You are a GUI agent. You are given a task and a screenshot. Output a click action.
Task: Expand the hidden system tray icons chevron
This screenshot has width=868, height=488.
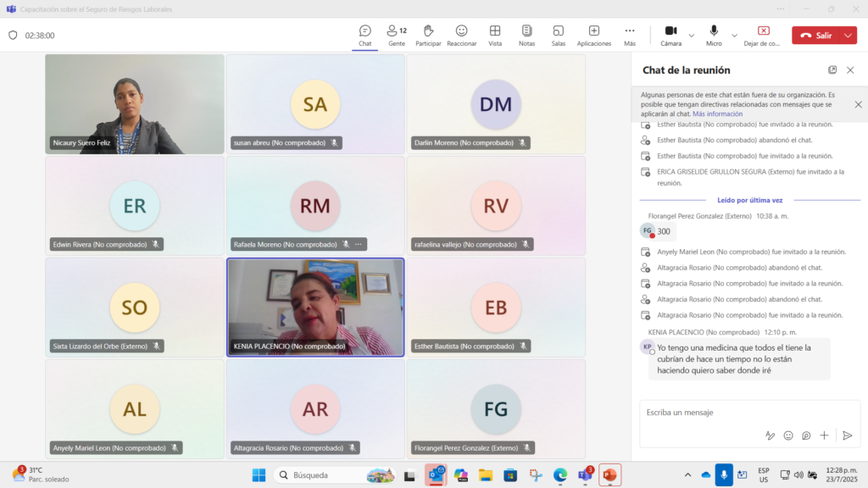(x=687, y=474)
